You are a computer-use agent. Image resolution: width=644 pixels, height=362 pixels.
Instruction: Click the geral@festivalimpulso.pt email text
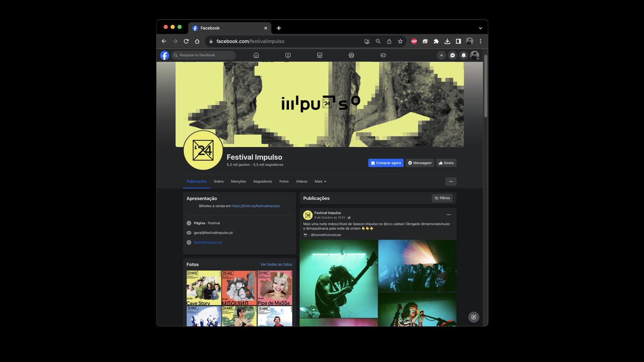(213, 233)
